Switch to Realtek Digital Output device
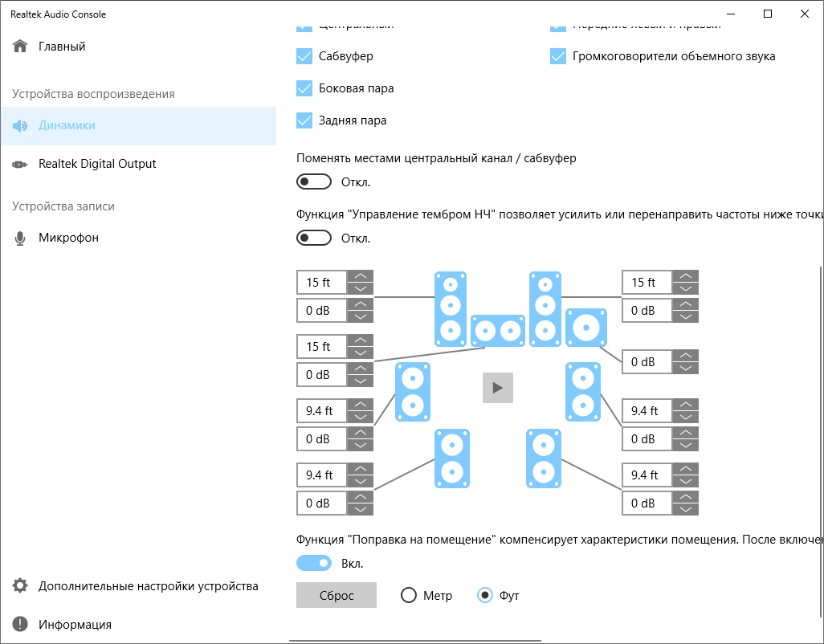Image resolution: width=824 pixels, height=644 pixels. (x=97, y=164)
